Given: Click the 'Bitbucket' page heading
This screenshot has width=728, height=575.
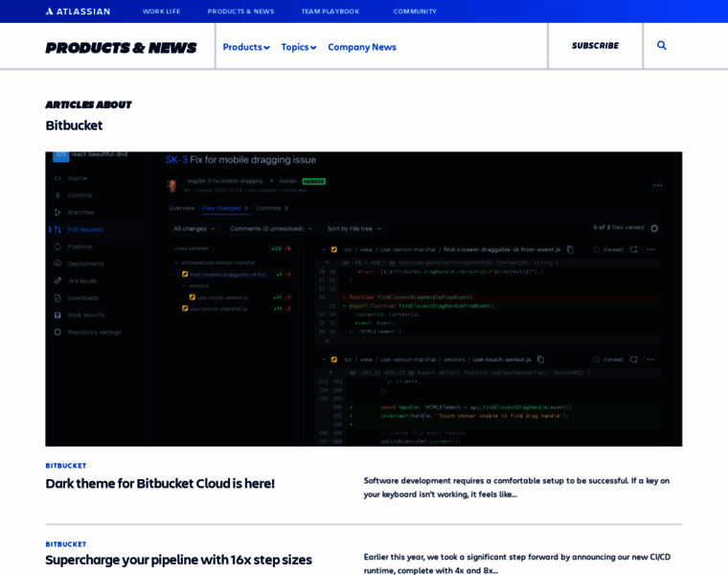Looking at the screenshot, I should click(74, 126).
